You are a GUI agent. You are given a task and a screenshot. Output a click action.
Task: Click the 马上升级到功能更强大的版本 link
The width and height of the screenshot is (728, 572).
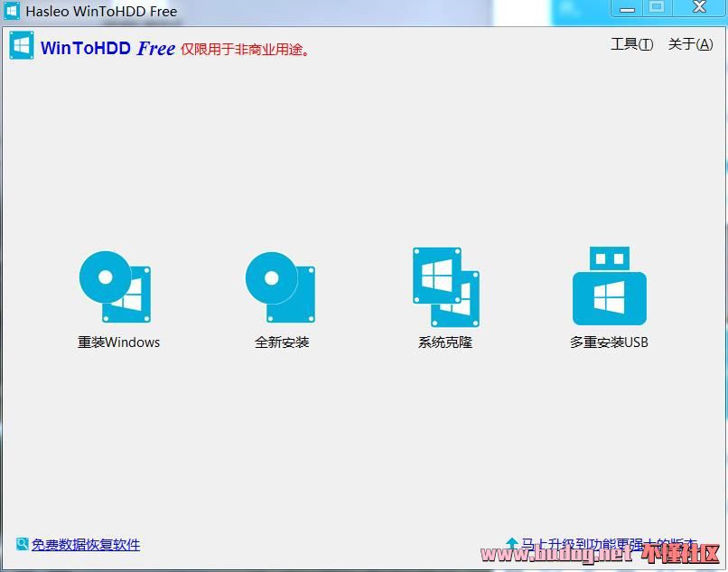pos(609,544)
